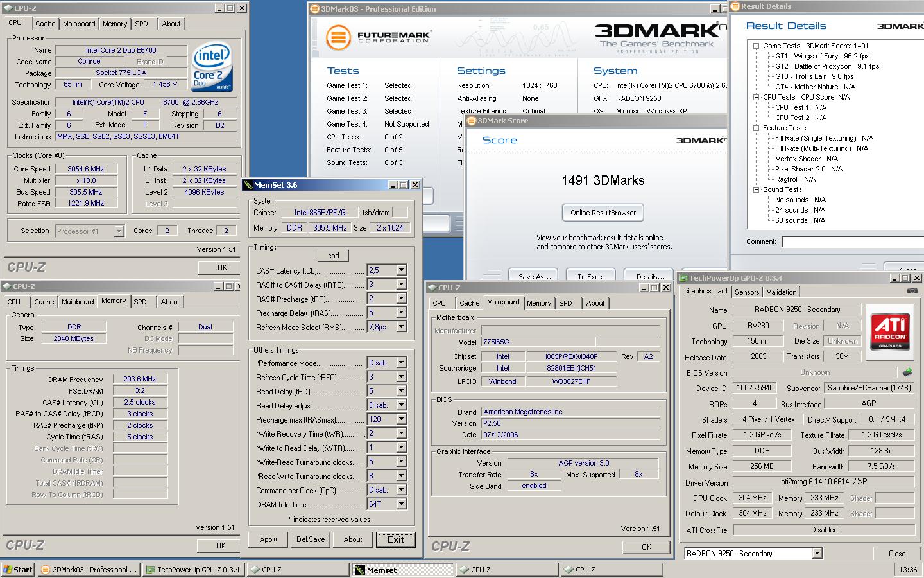The width and height of the screenshot is (924, 578).
Task: Select the 24 sounds result row
Action: (x=800, y=210)
